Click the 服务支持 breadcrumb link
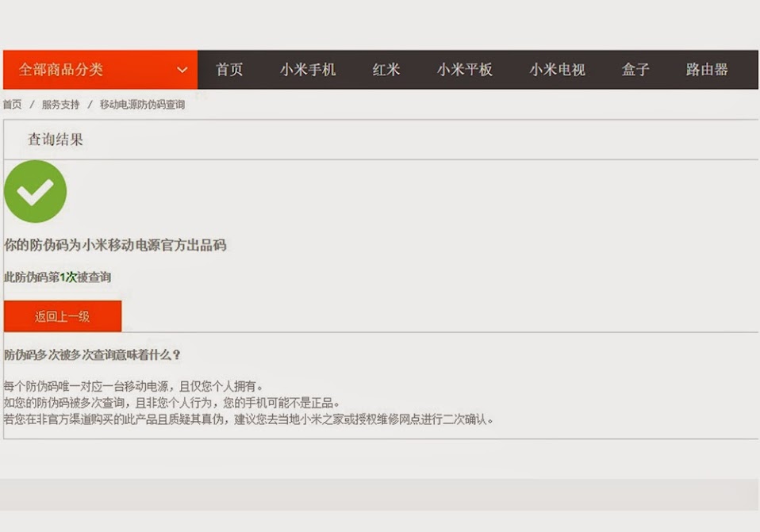This screenshot has height=532, width=760. [60, 104]
